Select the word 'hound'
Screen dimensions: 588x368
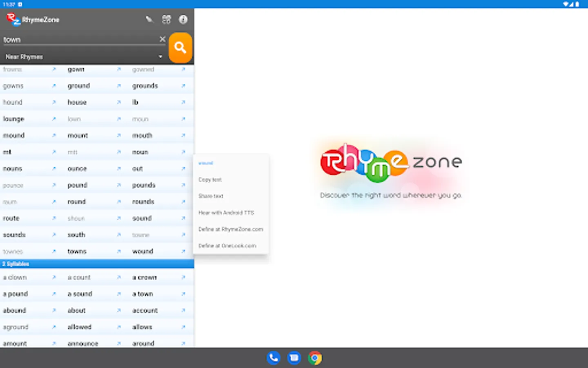pos(13,102)
